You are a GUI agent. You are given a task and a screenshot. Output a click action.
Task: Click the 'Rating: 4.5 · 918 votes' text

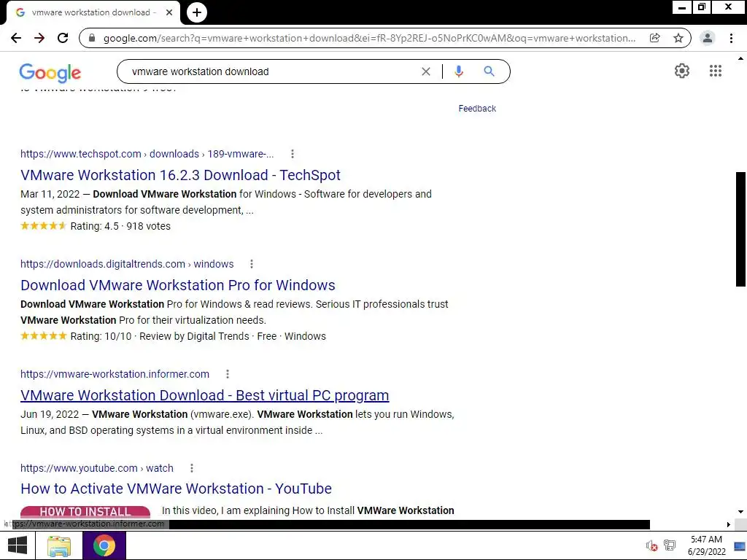click(120, 226)
